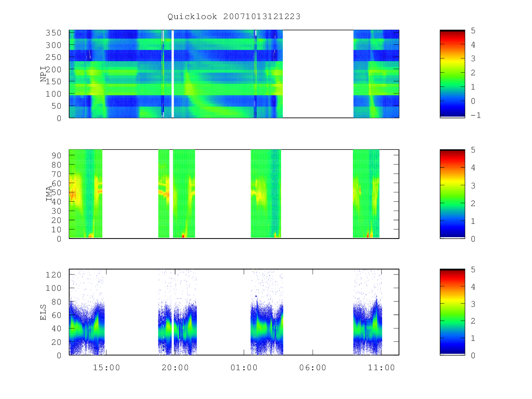Click the Quicklook 20071013121223 plot title
The image size is (532, 399).
[x=234, y=17]
